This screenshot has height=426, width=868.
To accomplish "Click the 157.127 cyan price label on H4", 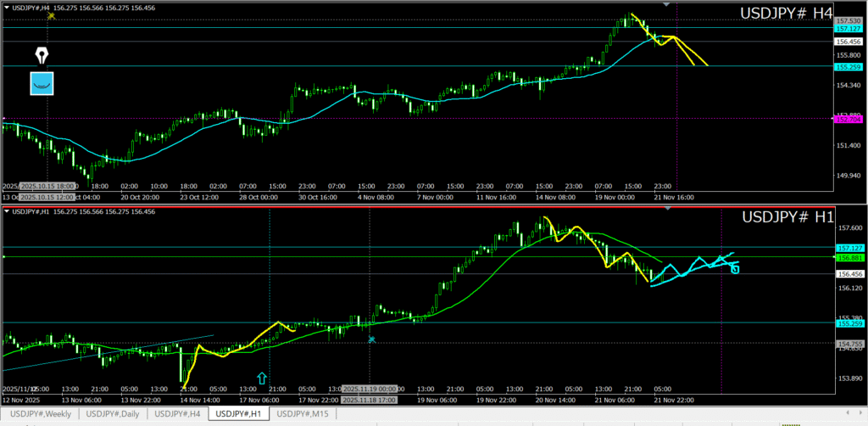I will coord(849,28).
